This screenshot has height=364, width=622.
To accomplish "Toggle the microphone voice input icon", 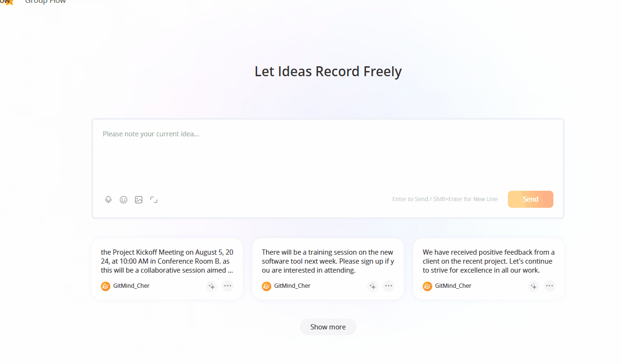I will click(108, 199).
